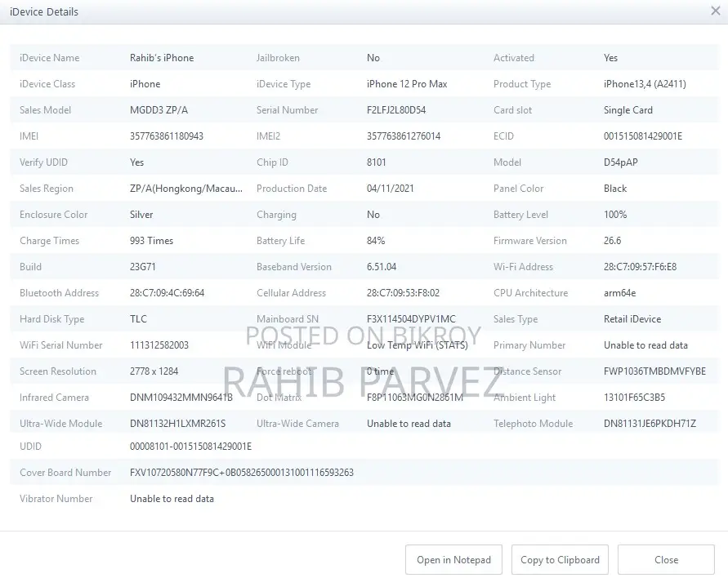The image size is (728, 578).
Task: Select the serial number F2LFJ2L80D54
Action: tap(396, 110)
